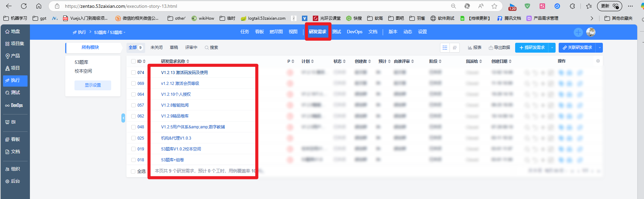Switch to 燃尽图 tab
The height and width of the screenshot is (199, 644).
[x=276, y=32]
